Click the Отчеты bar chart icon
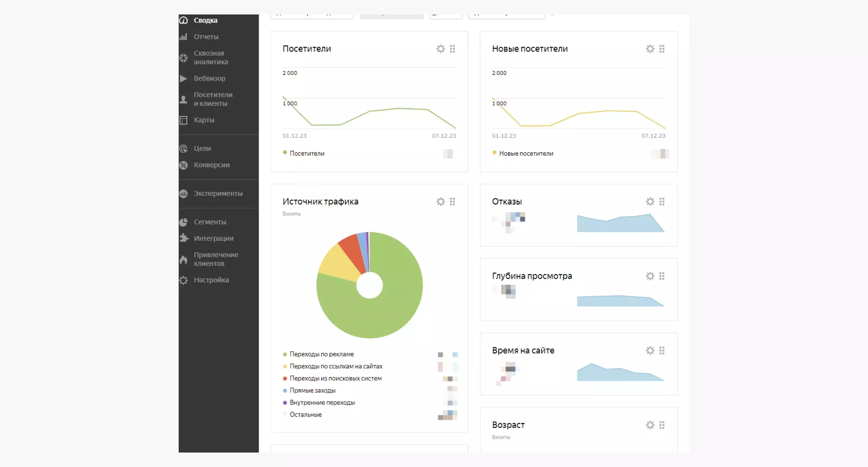 (x=184, y=37)
